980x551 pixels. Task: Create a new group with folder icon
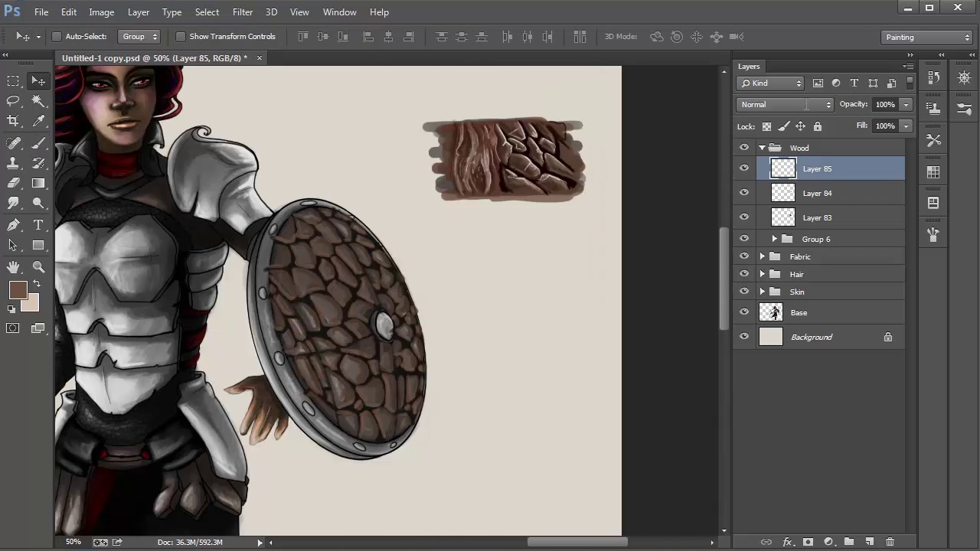coord(848,542)
